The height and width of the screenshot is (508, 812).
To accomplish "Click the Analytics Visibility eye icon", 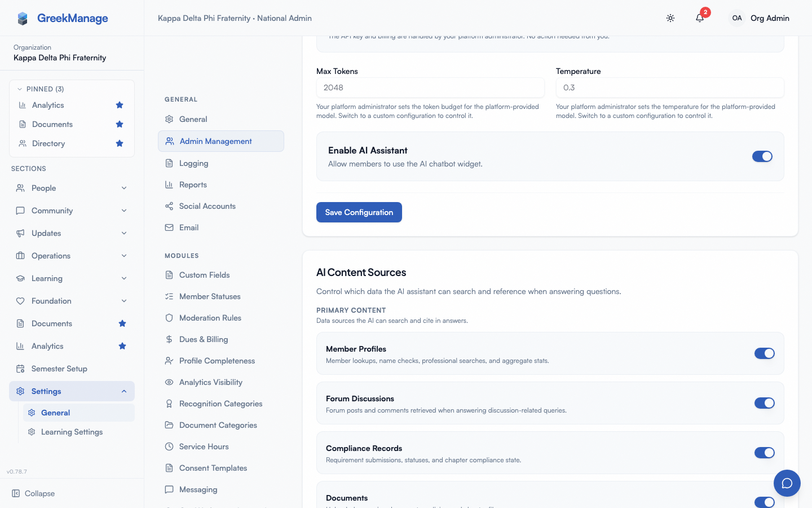I will pyautogui.click(x=169, y=382).
